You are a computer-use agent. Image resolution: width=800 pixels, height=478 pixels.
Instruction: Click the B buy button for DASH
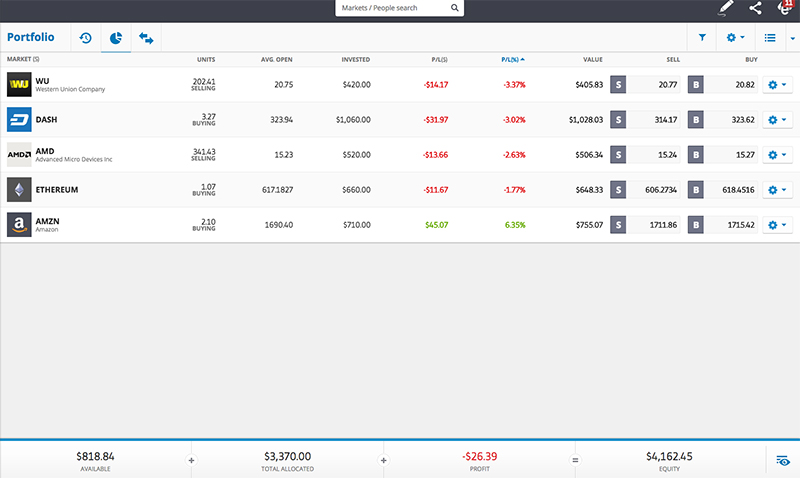pyautogui.click(x=695, y=119)
